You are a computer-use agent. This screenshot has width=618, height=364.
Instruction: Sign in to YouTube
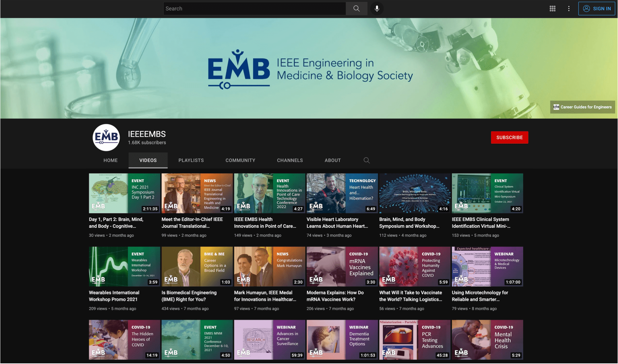coord(596,9)
